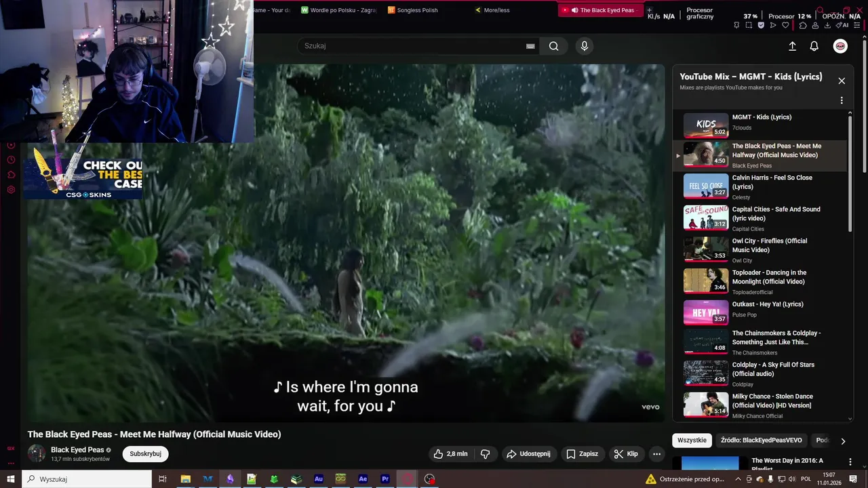Open a new browser tab with plus
868x488 pixels.
(649, 10)
